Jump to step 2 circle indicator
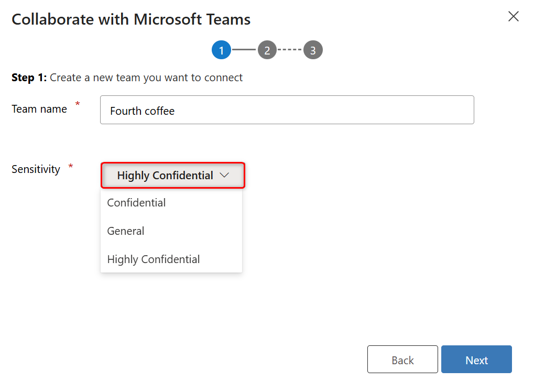Viewport: 534px width, 392px height. pos(267,50)
